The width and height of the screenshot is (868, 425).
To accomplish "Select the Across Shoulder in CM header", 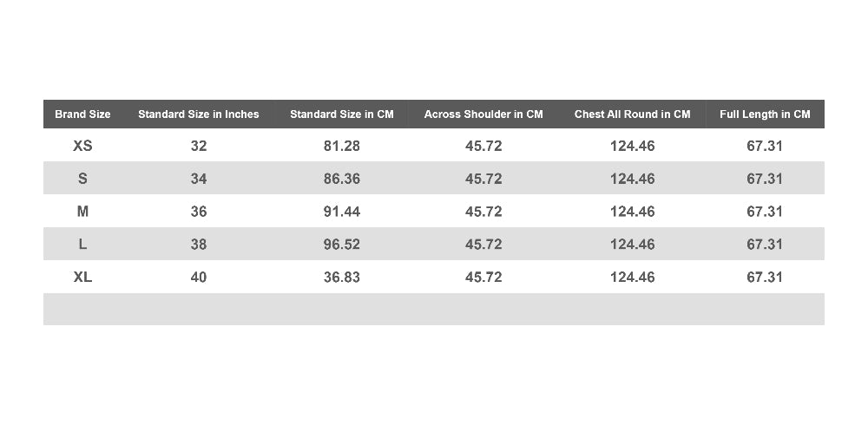I will coord(483,114).
